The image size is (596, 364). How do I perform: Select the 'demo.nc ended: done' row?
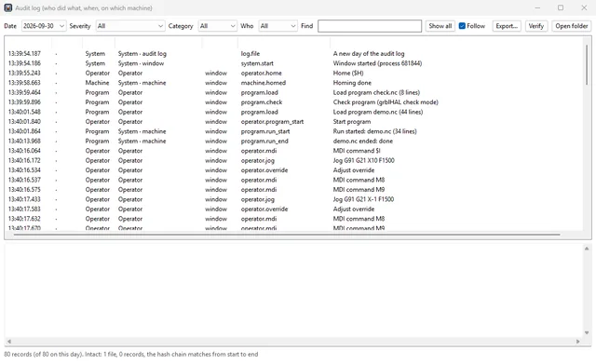pyautogui.click(x=293, y=141)
